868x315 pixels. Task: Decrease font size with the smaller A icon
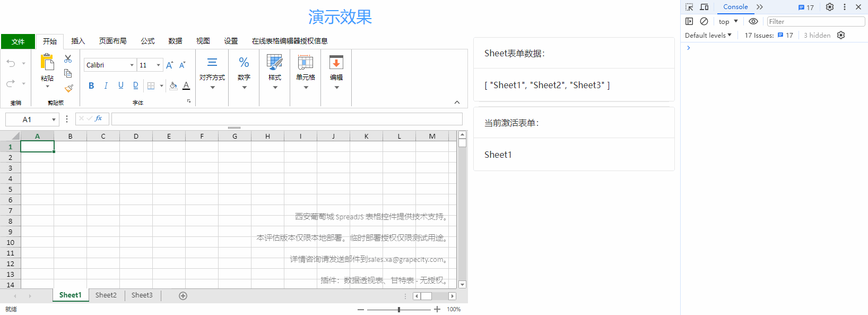click(x=183, y=65)
